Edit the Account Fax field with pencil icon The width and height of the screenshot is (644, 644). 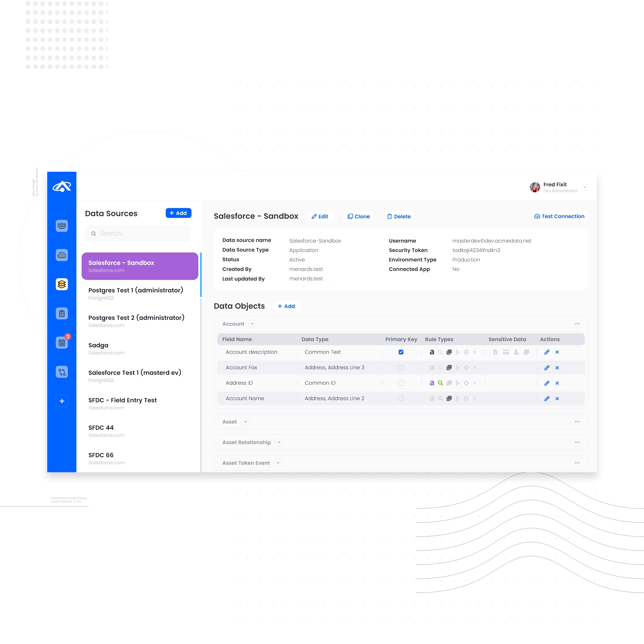[x=547, y=368]
